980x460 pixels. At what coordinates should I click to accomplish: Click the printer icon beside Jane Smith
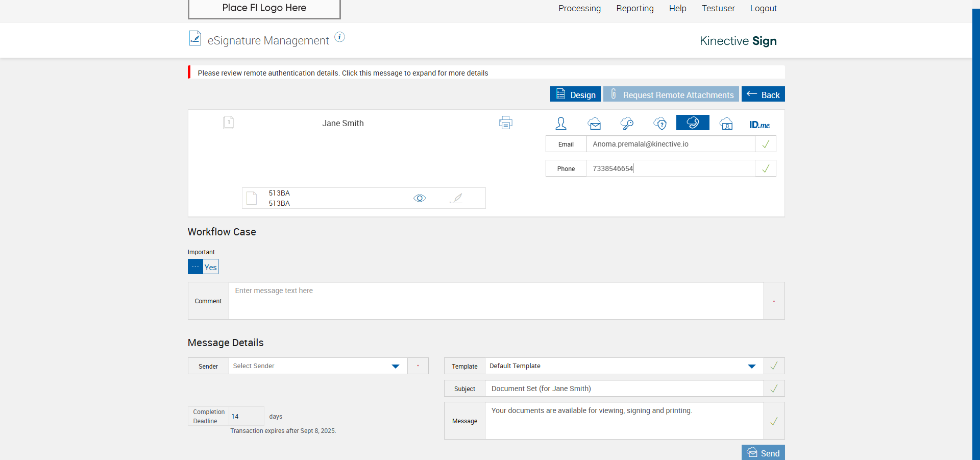coord(505,123)
